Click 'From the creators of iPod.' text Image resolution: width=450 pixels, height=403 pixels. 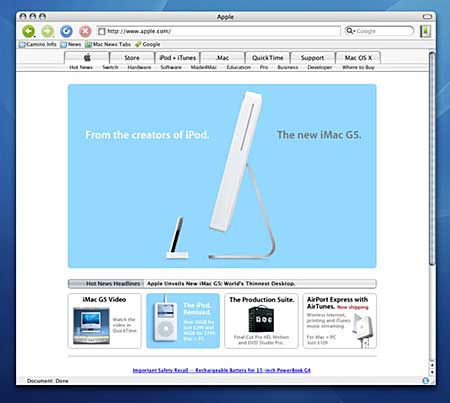pos(147,135)
